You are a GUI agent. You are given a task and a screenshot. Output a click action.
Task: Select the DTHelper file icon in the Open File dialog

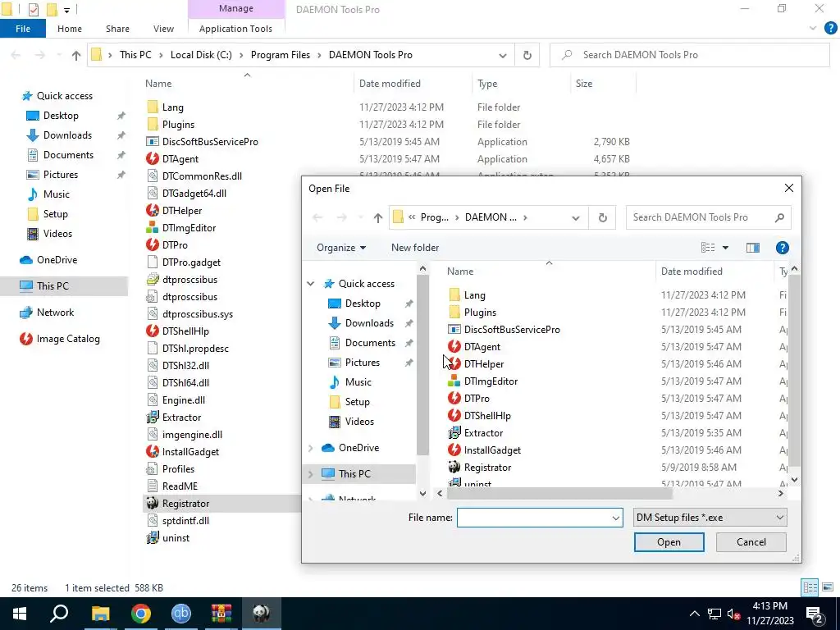454,363
